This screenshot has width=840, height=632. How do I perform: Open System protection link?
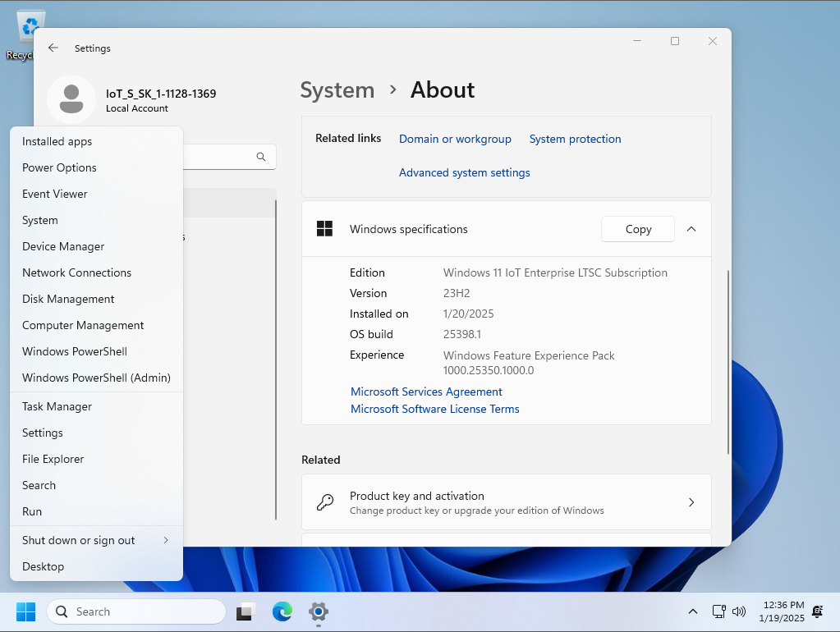click(x=575, y=139)
